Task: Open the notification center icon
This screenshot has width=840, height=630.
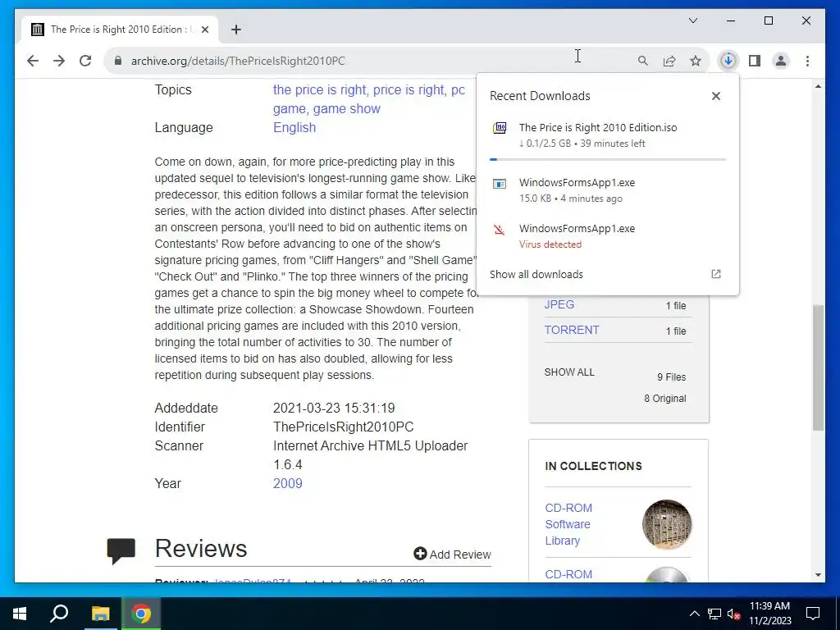Action: (813, 614)
